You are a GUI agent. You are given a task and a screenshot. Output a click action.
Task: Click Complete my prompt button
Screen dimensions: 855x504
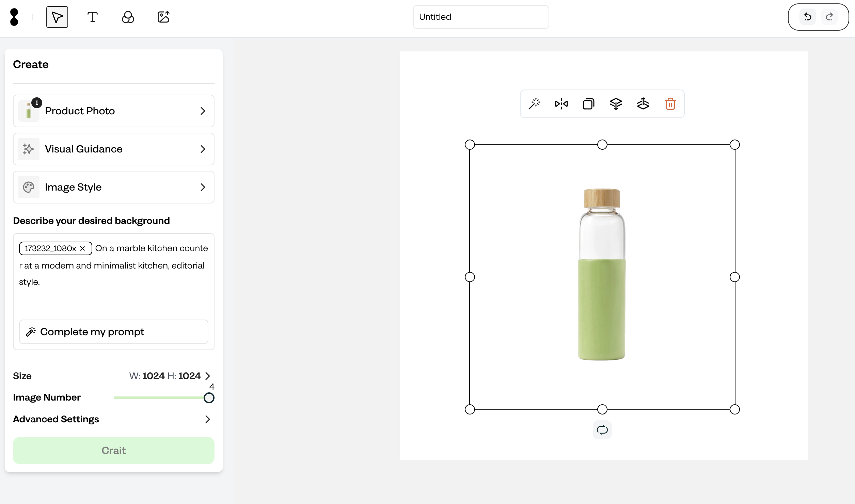[114, 332]
